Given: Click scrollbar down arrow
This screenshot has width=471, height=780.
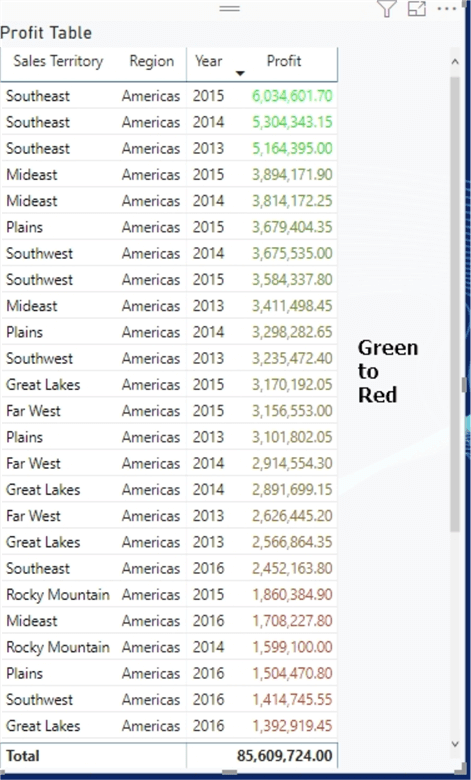Looking at the screenshot, I should (x=455, y=744).
